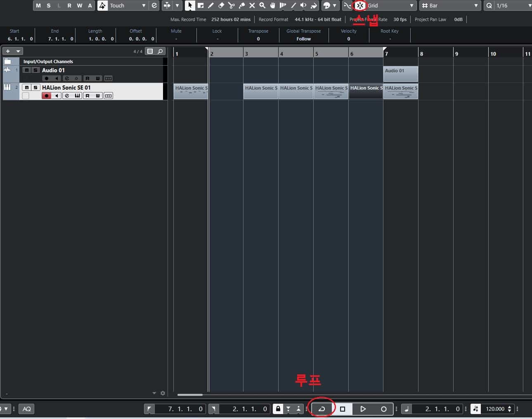Solo the Audio 01 track
Image resolution: width=532 pixels, height=419 pixels.
[x=35, y=70]
